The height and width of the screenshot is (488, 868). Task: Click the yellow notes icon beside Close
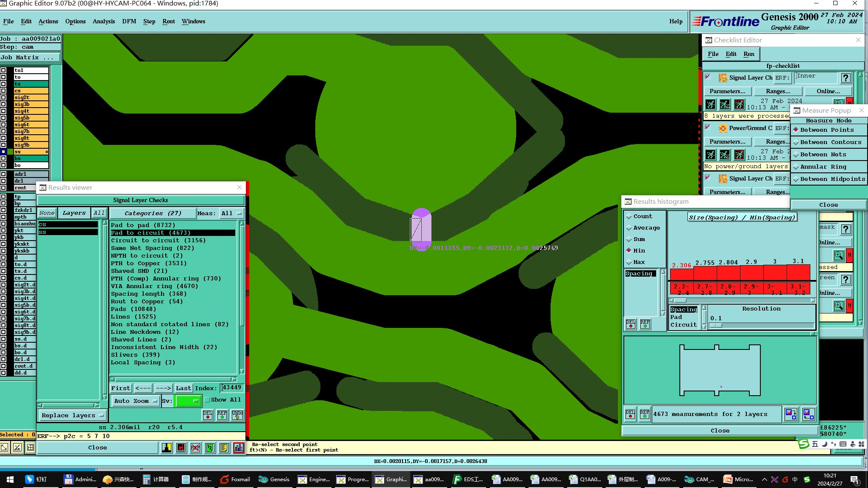tap(224, 448)
